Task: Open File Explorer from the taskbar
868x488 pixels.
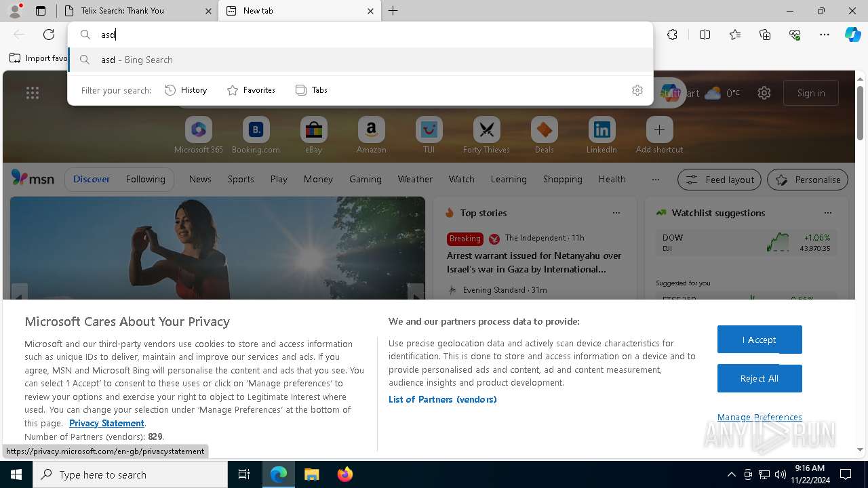Action: (311, 474)
